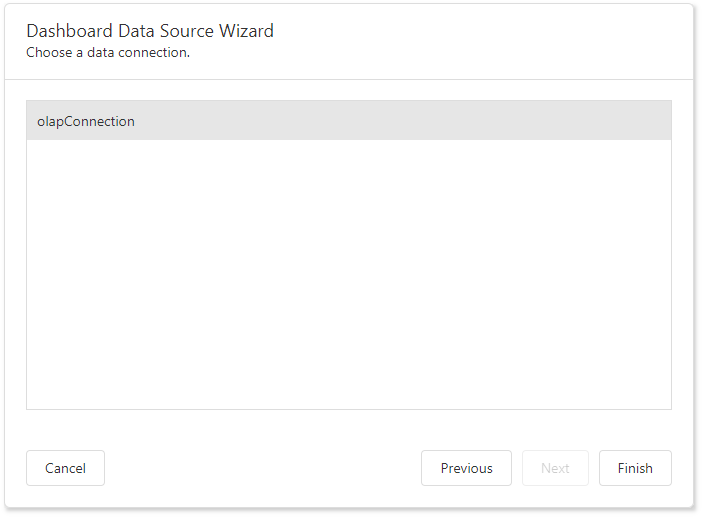Viewport: 702px width, 517px height.
Task: Return to the prior wizard page
Action: pyautogui.click(x=466, y=468)
